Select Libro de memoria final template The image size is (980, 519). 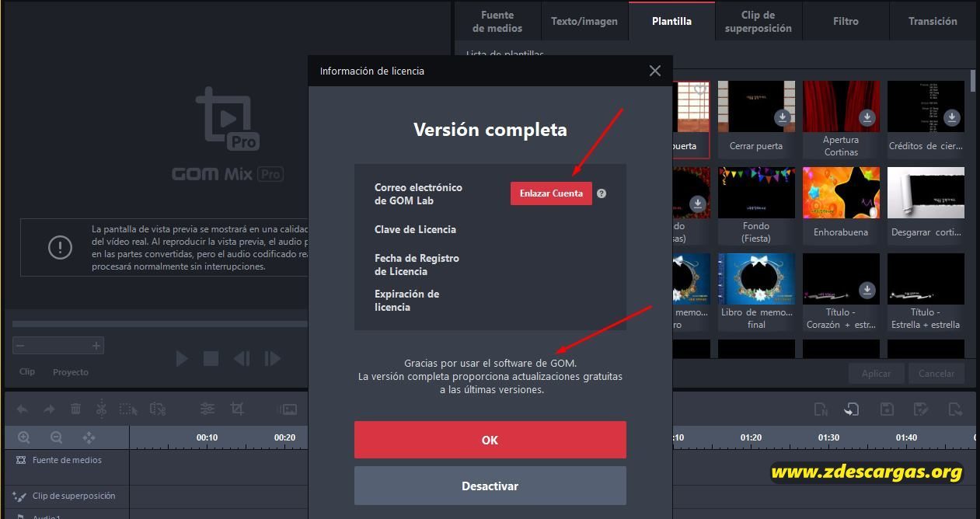756,279
